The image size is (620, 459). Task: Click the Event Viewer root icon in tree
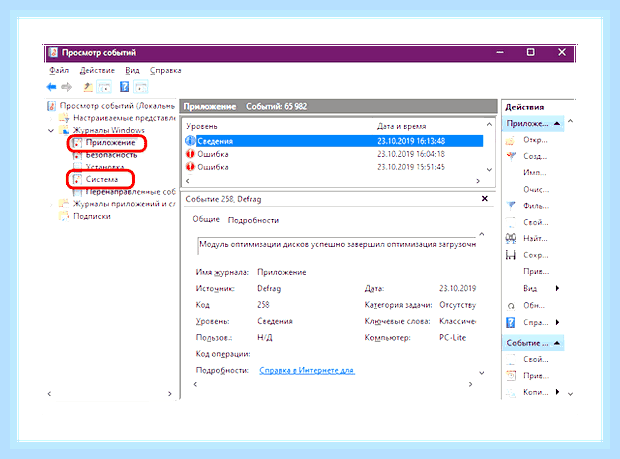coord(51,106)
